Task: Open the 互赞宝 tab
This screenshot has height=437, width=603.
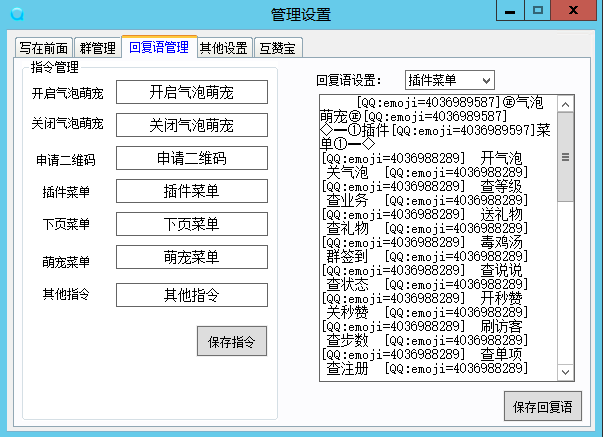Action: 279,48
